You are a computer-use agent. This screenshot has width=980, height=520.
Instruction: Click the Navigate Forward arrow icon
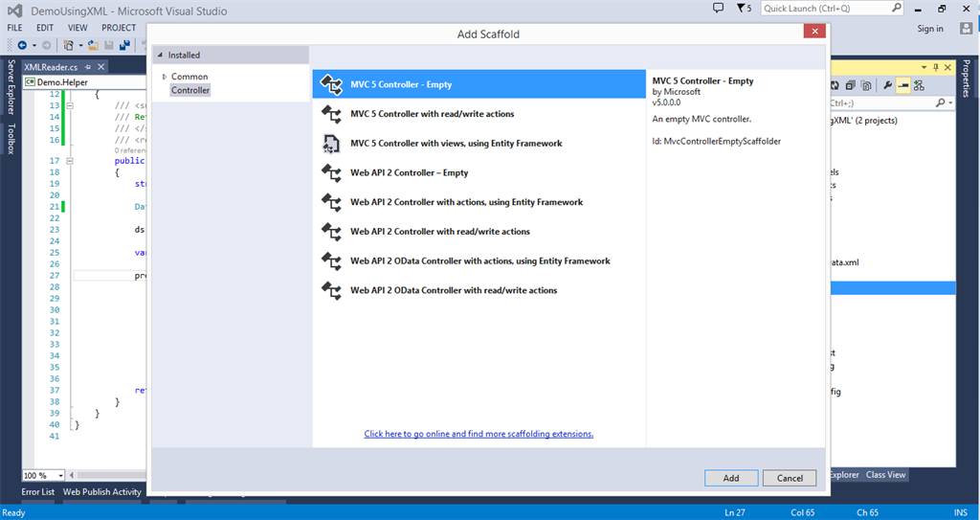tap(46, 45)
